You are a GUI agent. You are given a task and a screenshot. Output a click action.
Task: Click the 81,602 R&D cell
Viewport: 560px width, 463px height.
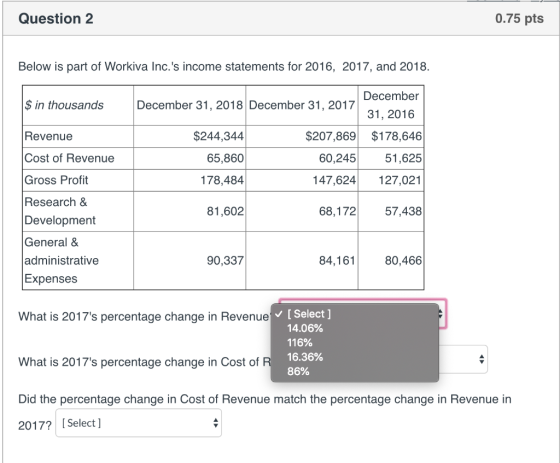(x=190, y=211)
